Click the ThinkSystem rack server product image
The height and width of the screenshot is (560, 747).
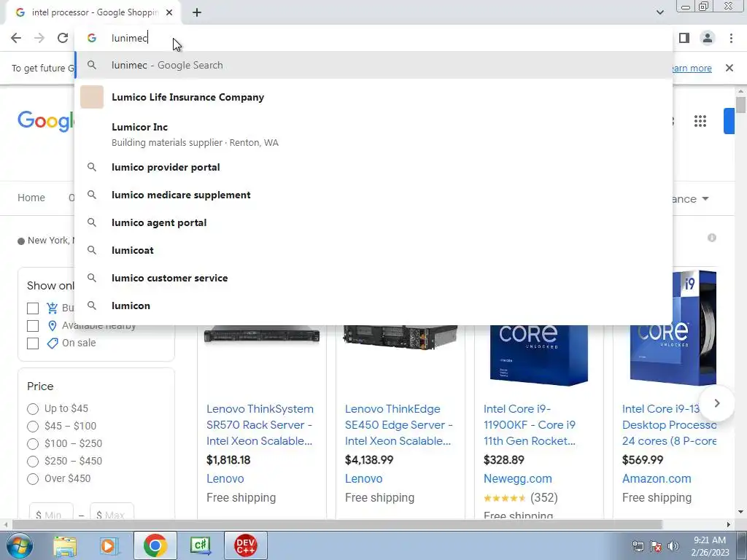pyautogui.click(x=262, y=334)
